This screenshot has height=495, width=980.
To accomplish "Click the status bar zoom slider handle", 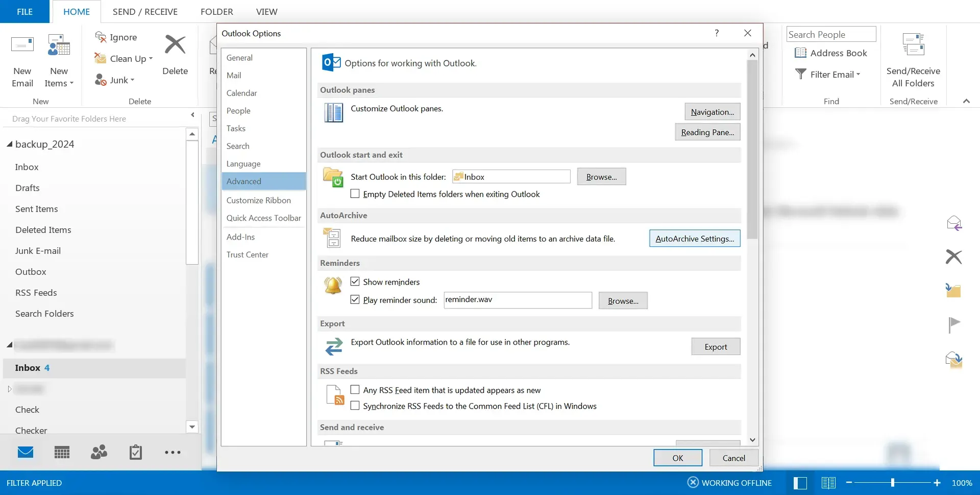I will click(x=893, y=483).
